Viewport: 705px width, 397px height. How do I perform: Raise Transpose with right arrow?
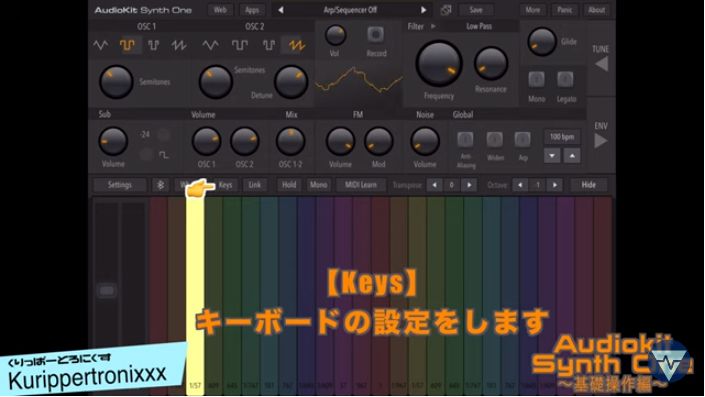coord(469,185)
